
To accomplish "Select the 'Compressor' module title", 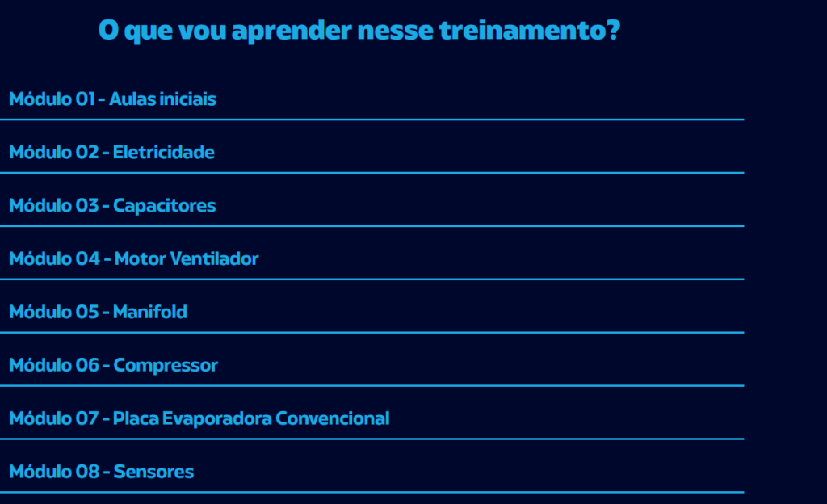I will point(166,366).
